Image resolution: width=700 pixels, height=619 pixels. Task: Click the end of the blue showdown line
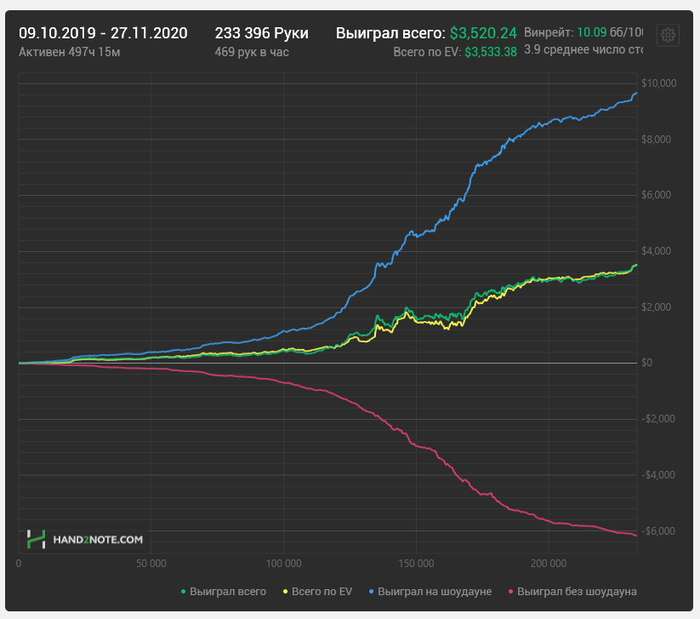point(636,93)
